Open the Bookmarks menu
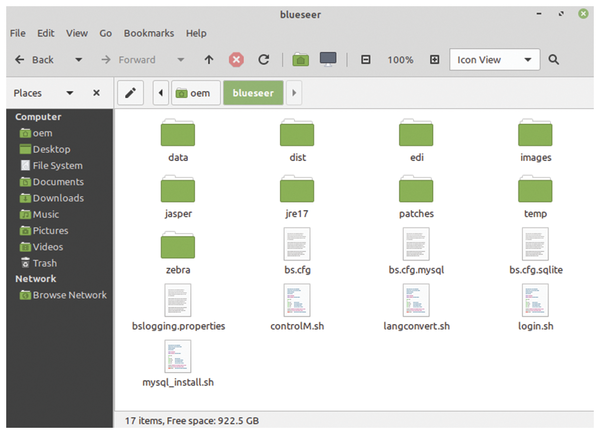 (149, 33)
